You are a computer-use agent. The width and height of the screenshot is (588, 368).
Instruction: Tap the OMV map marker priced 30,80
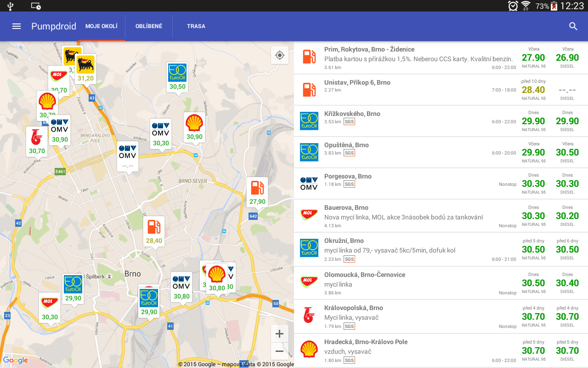click(181, 287)
